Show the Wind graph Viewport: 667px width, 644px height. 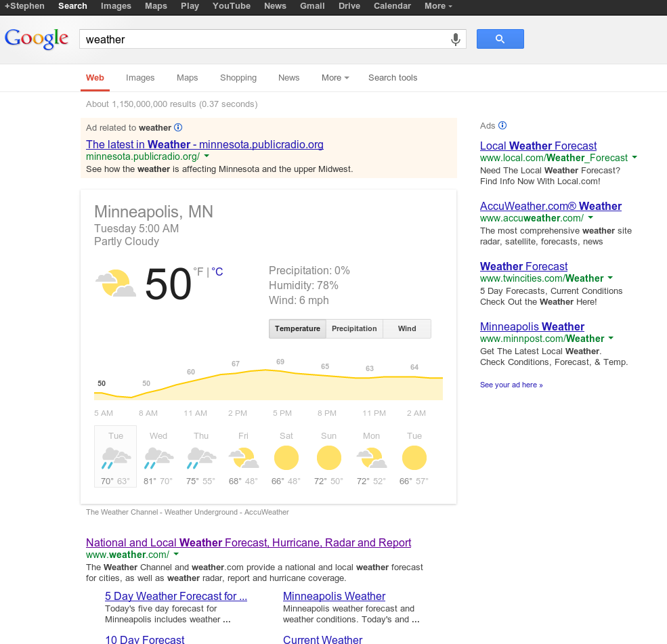[x=407, y=329]
